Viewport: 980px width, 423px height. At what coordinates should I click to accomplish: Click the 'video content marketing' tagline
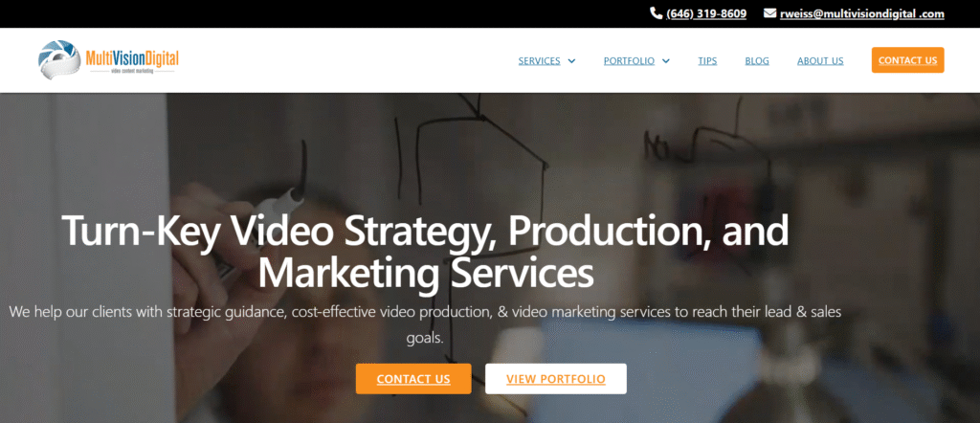pos(132,71)
